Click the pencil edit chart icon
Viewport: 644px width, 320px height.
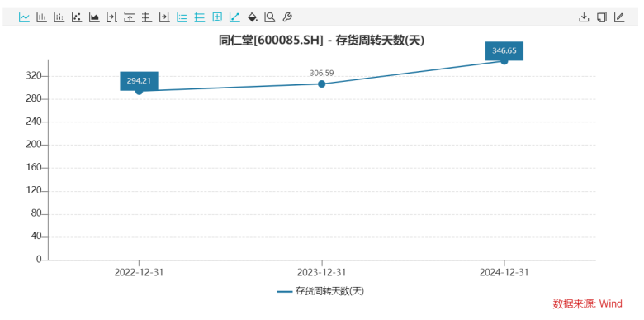point(619,17)
